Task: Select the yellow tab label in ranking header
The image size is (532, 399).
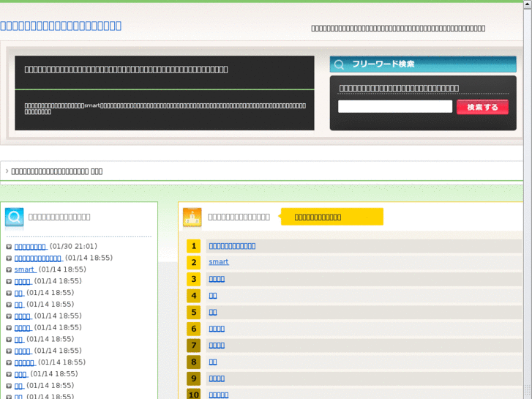Action: pyautogui.click(x=331, y=217)
